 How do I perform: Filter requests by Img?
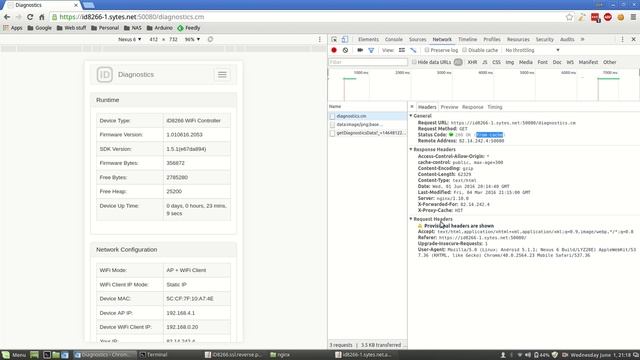pos(510,62)
